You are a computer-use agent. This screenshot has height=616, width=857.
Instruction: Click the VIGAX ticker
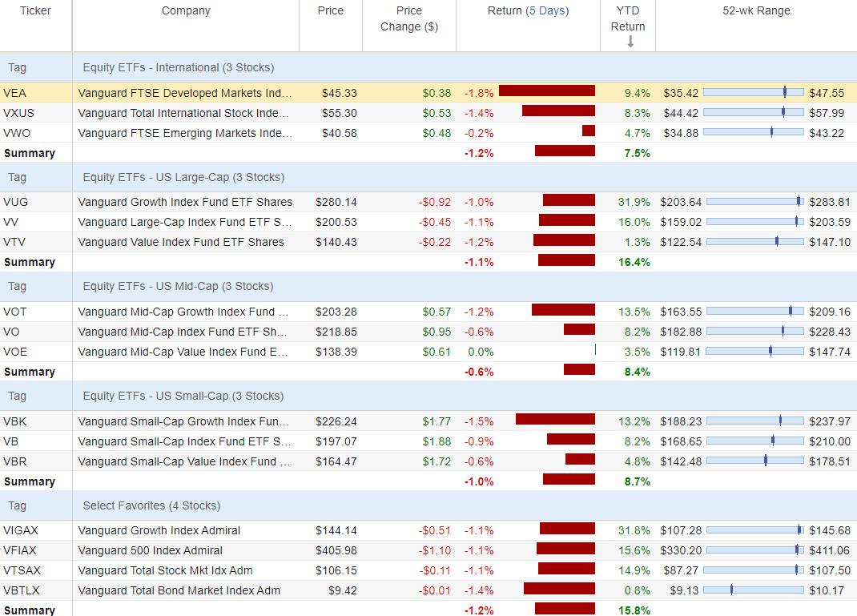[21, 530]
